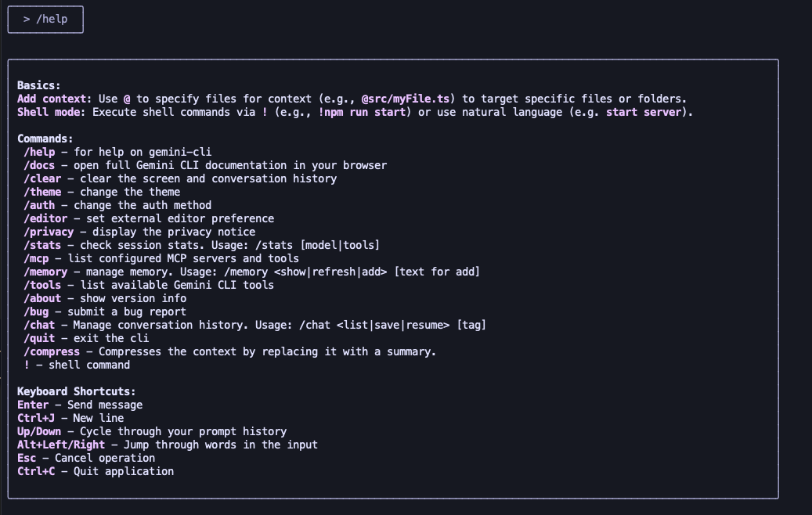Click the /privacy command entry
The image size is (812, 515).
point(49,232)
